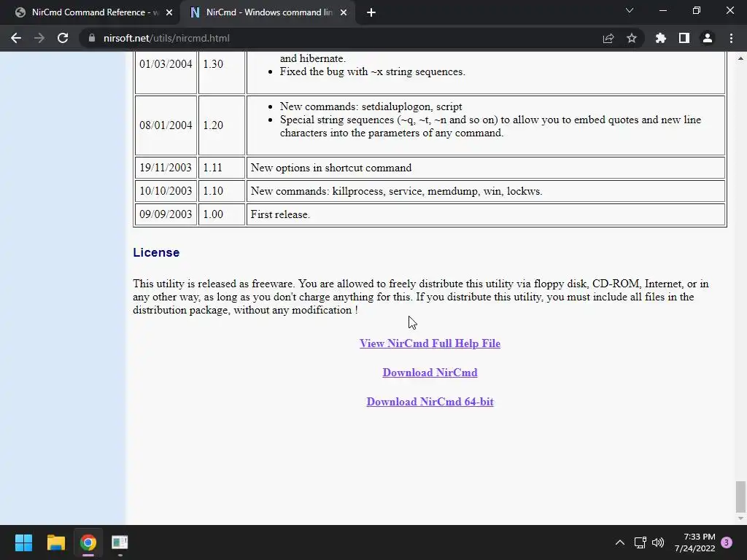Image resolution: width=747 pixels, height=560 pixels.
Task: Close the NirCmd Command Reference tab
Action: coord(169,12)
